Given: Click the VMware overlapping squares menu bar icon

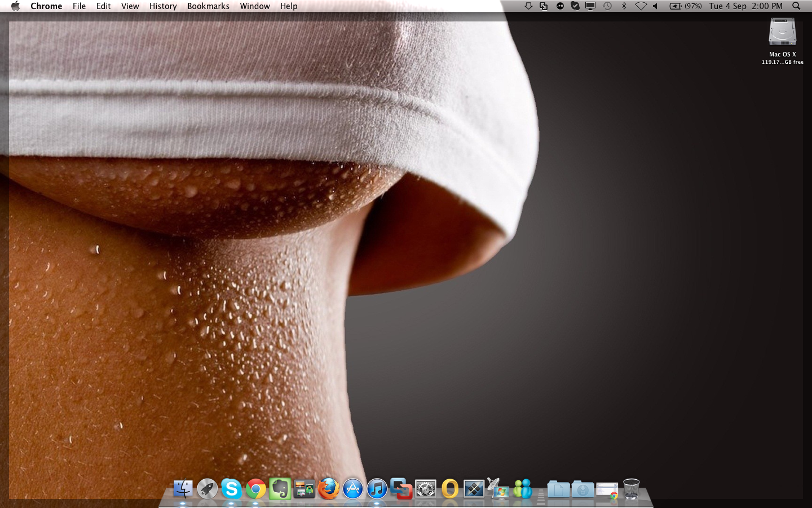Looking at the screenshot, I should click(544, 6).
